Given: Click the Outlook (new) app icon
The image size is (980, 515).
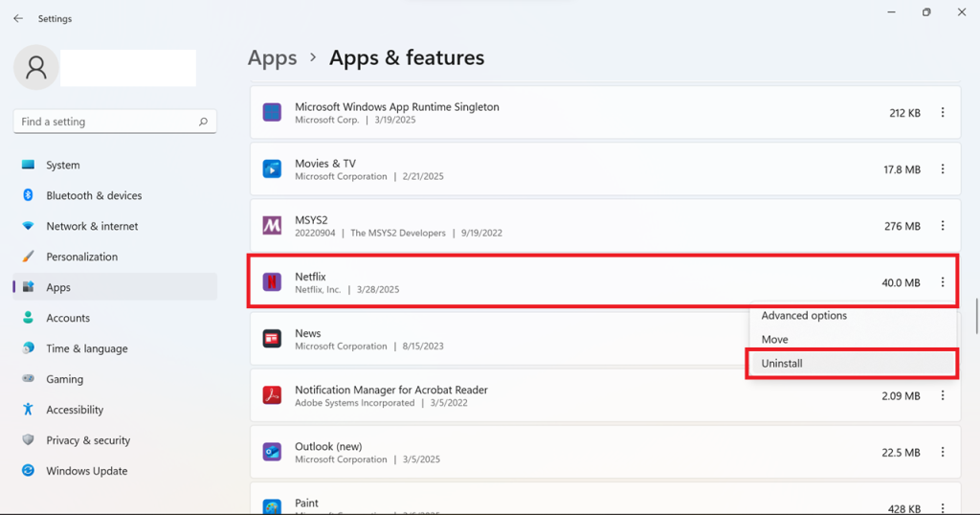Looking at the screenshot, I should (x=272, y=452).
